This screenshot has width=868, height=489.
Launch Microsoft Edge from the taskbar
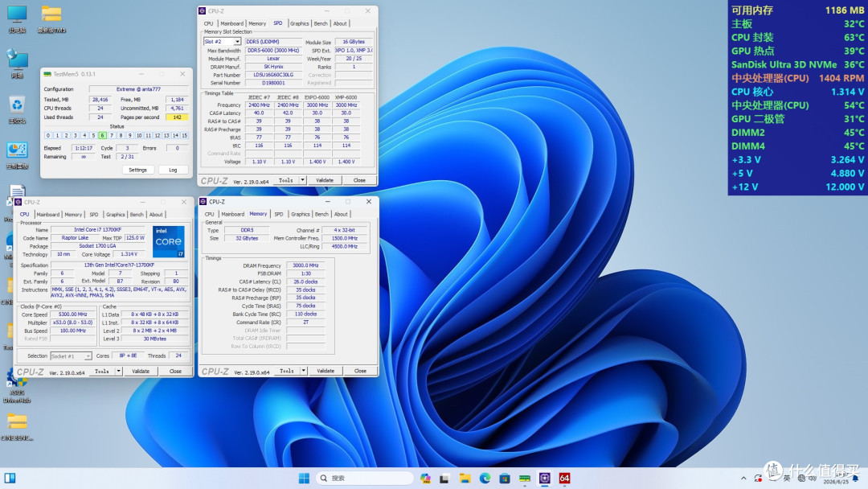485,478
